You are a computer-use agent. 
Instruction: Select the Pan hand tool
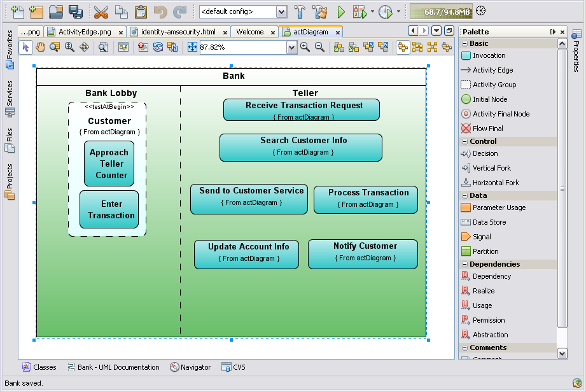[x=41, y=47]
